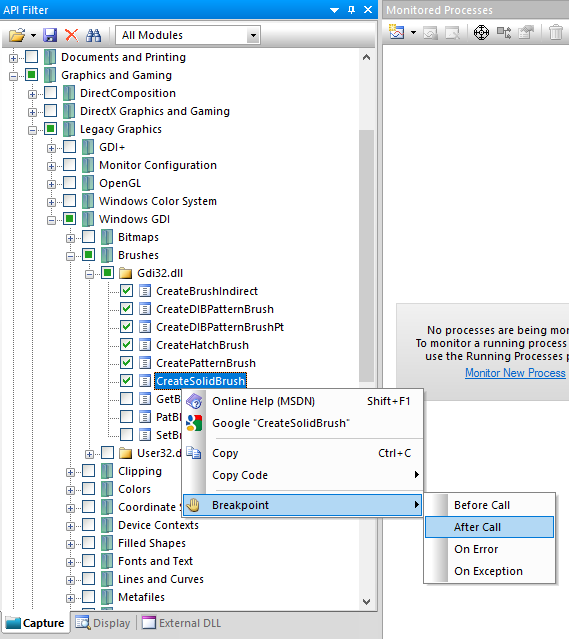The height and width of the screenshot is (639, 569).
Task: Select After Call breakpoint option
Action: pos(489,527)
